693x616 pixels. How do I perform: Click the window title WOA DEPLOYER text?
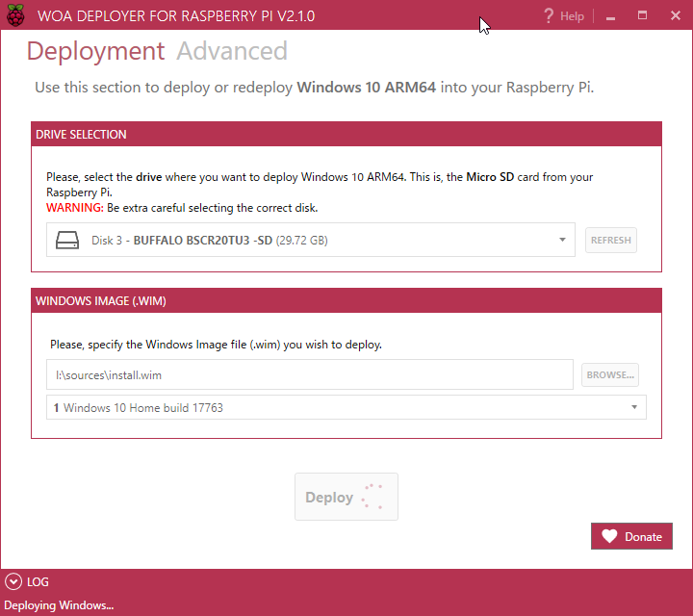click(176, 16)
